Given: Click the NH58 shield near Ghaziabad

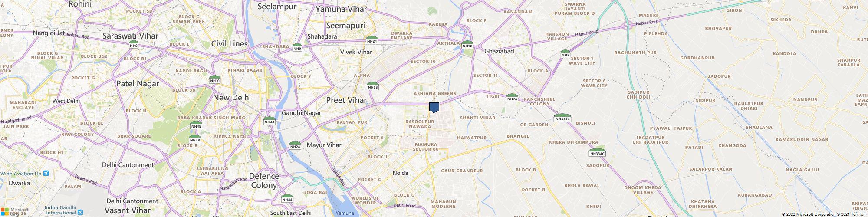Looking at the screenshot, I should (467, 45).
